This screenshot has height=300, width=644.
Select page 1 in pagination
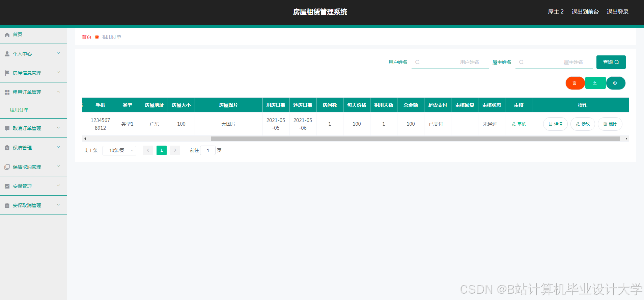coord(162,150)
